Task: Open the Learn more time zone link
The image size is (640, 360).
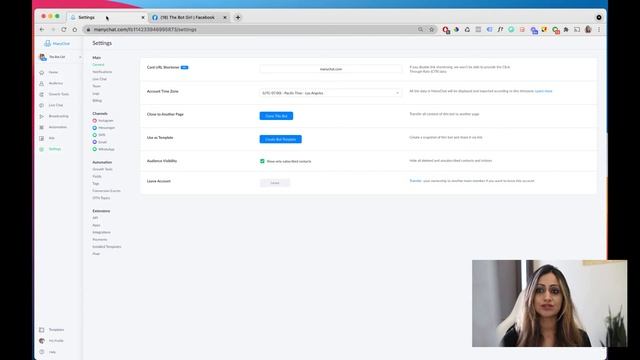Action: pyautogui.click(x=543, y=91)
